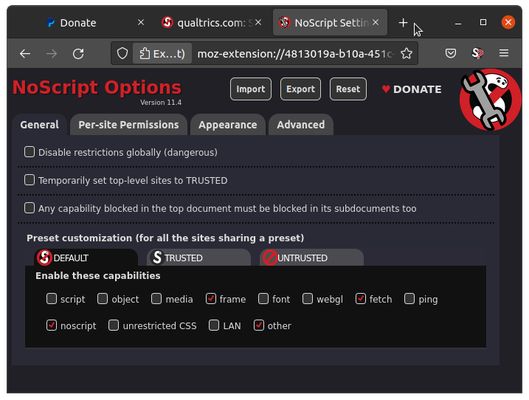
Task: Click the Preset customization heading text
Action: [165, 238]
